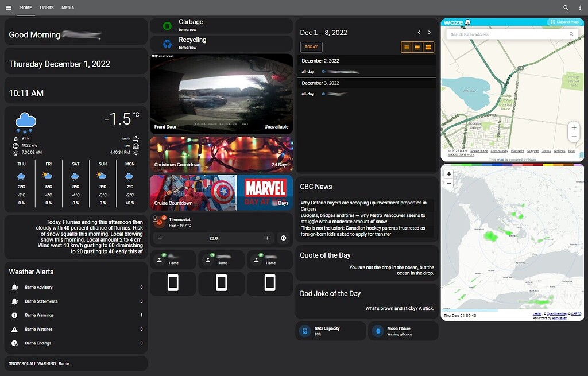Switch to the MEDIA tab
Image resolution: width=588 pixels, height=376 pixels.
68,7
